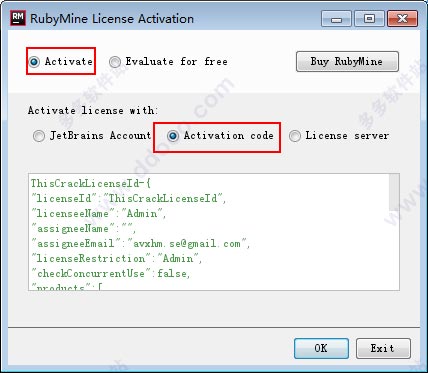Click the Exit button
Viewport: 428px width, 373px height.
coord(383,348)
